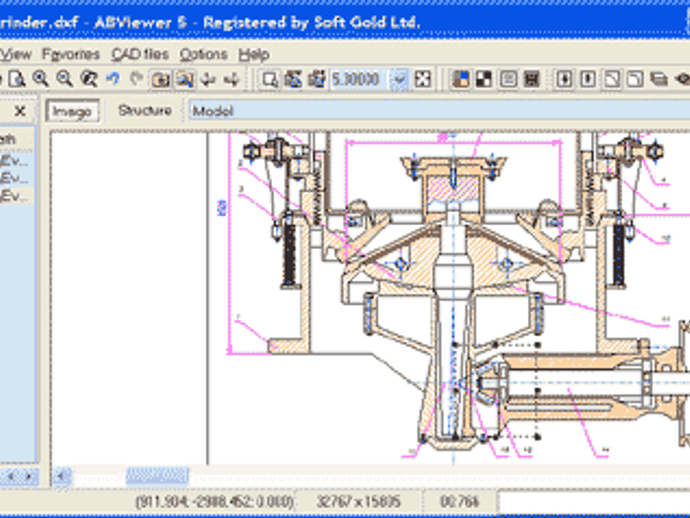Image resolution: width=690 pixels, height=518 pixels.
Task: Select the first Ev... entry in left panel
Action: pyautogui.click(x=15, y=161)
